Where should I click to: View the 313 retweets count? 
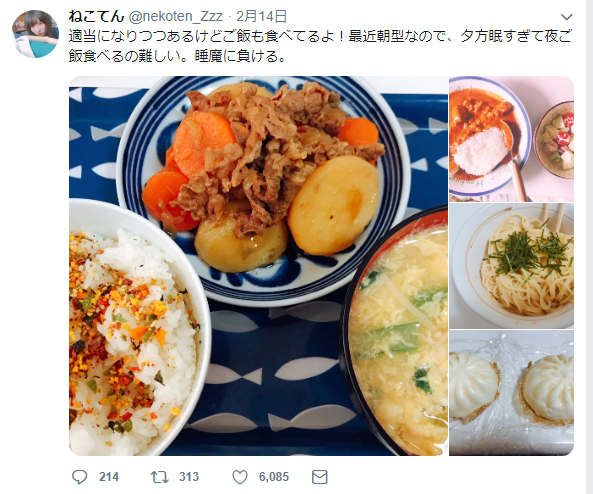[189, 477]
